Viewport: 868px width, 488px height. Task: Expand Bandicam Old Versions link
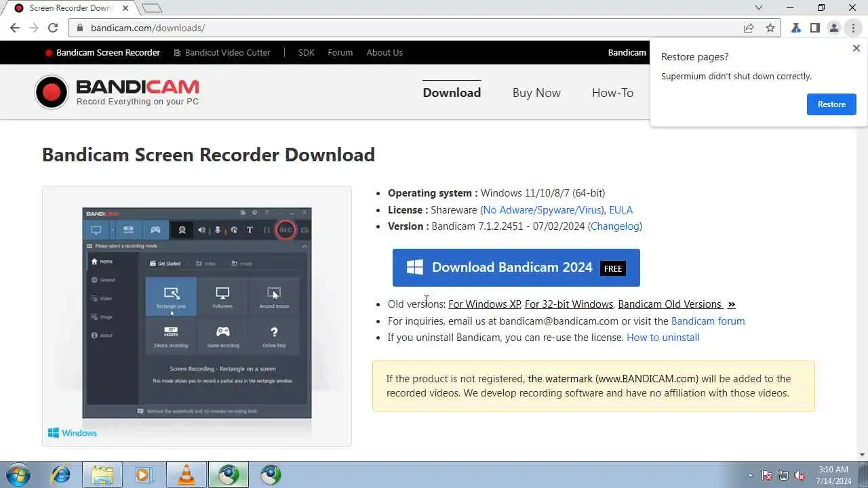tap(677, 304)
